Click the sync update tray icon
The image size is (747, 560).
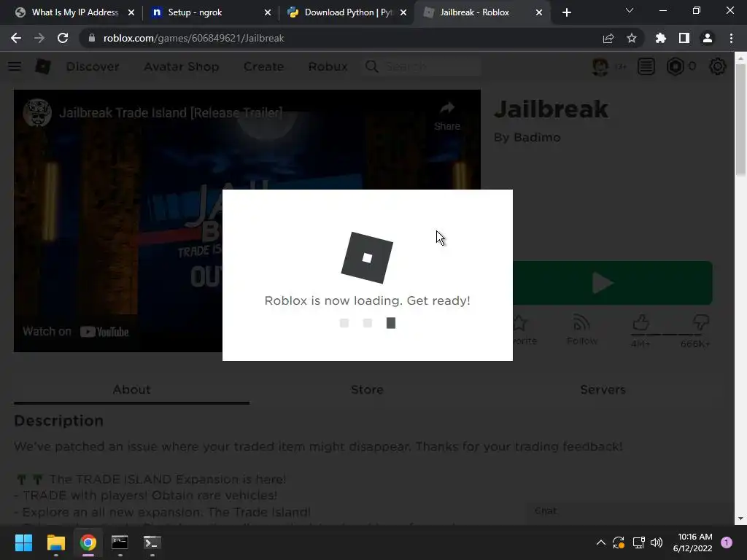619,542
